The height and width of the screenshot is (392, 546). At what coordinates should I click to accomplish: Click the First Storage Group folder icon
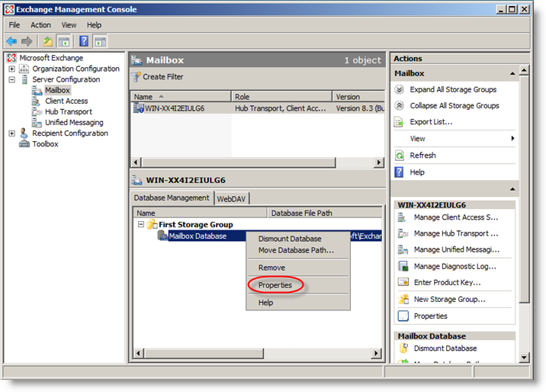(152, 224)
